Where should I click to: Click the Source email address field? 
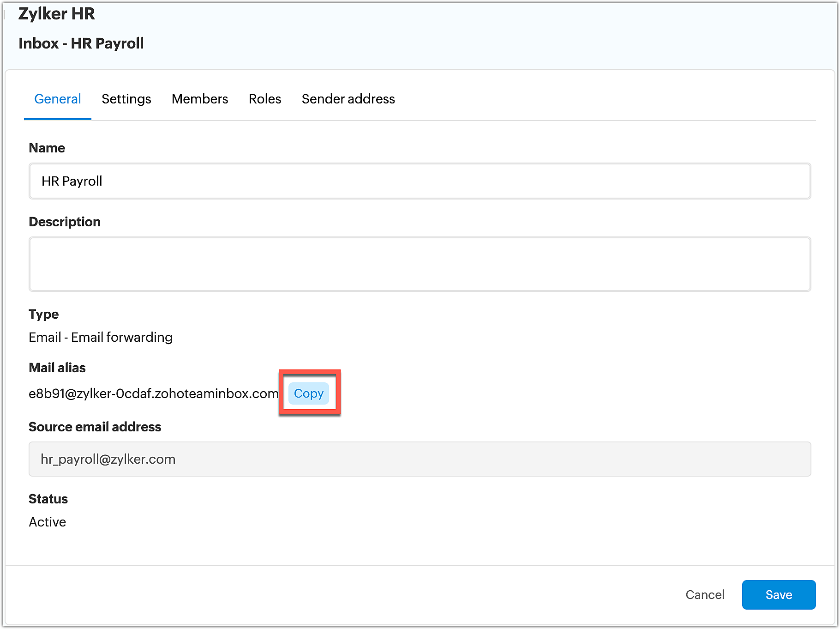[x=419, y=459]
